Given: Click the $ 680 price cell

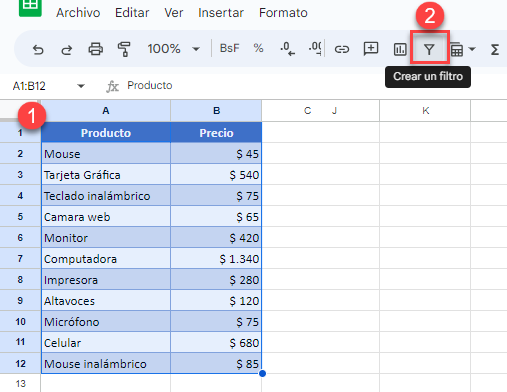Looking at the screenshot, I should pos(216,343).
